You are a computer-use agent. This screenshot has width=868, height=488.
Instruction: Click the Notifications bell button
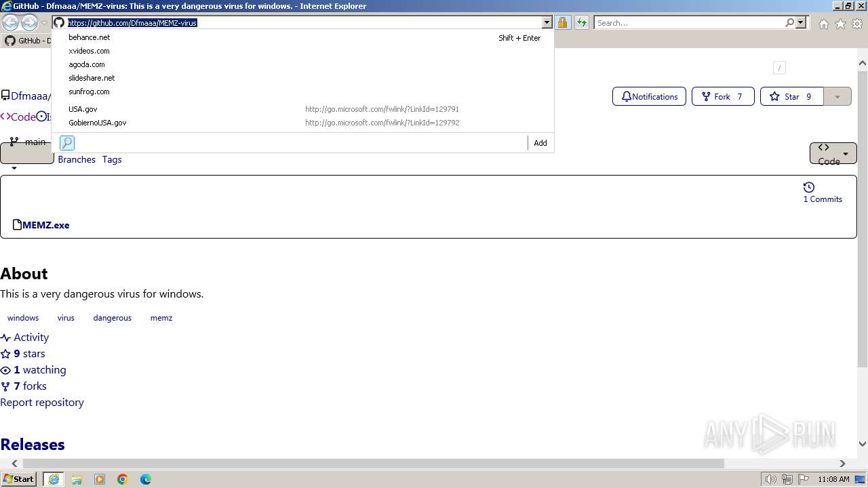649,96
